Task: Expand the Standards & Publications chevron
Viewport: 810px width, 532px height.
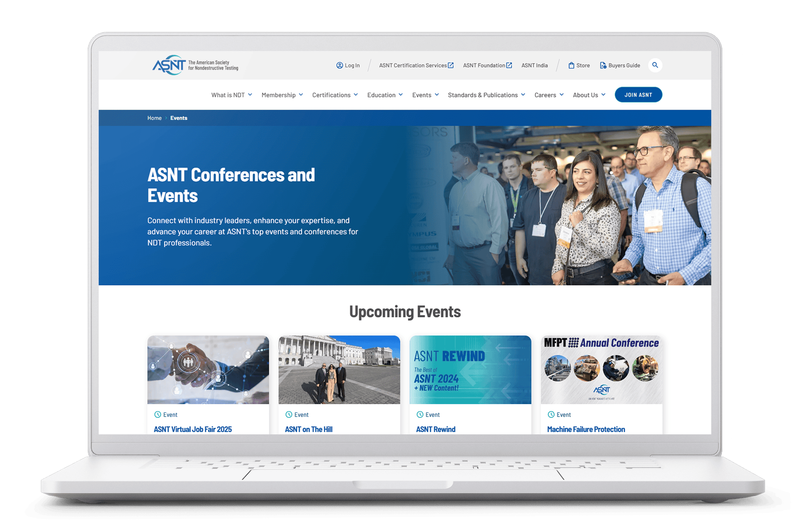Action: point(523,95)
